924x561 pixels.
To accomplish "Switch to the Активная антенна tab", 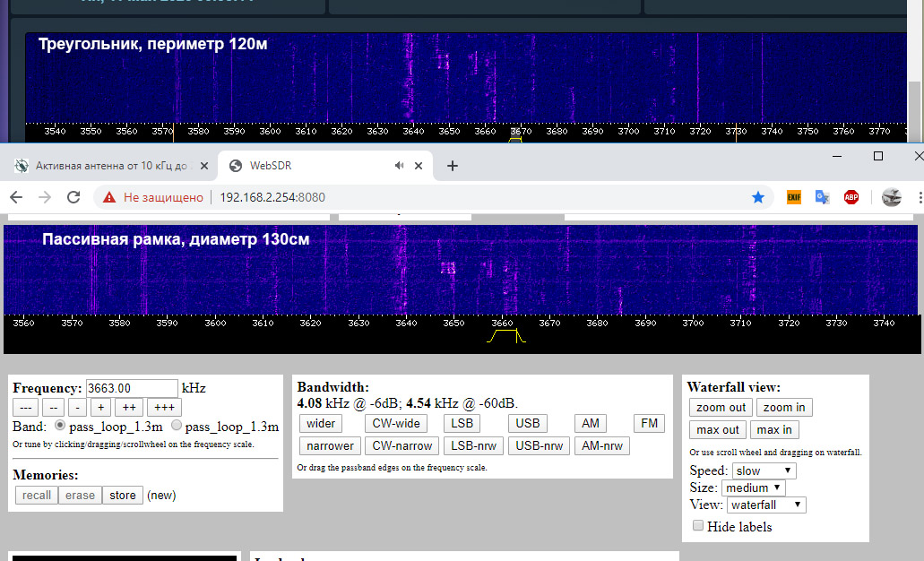I will pos(111,166).
